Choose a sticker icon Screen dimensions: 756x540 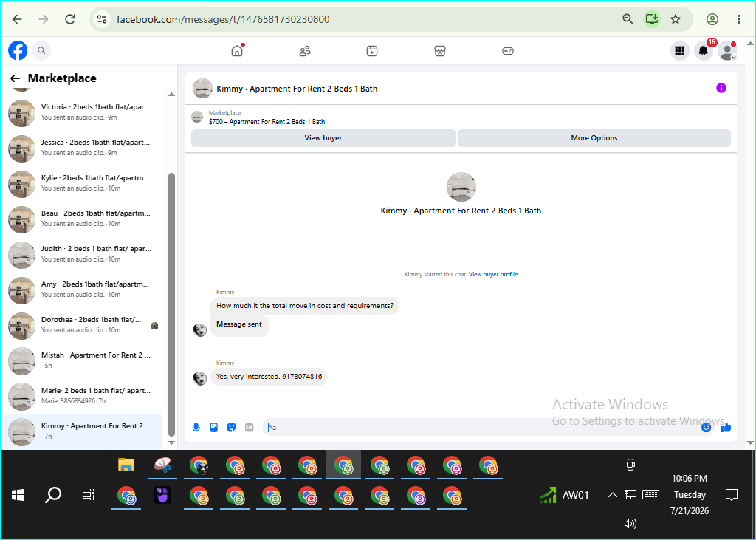click(x=231, y=428)
